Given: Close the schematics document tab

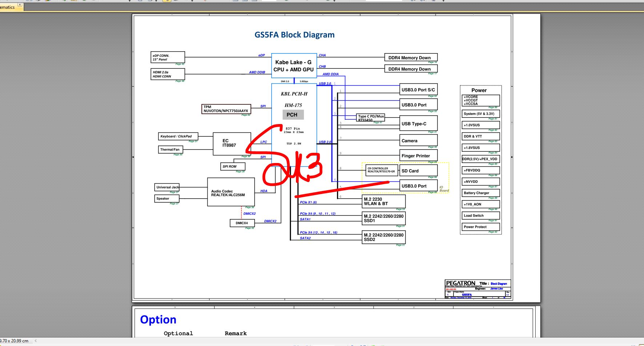Looking at the screenshot, I should pos(20,5).
